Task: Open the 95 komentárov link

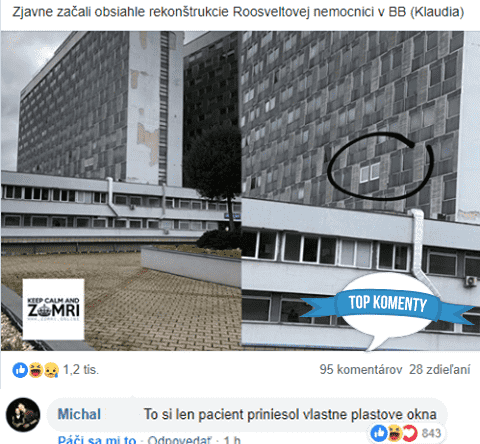Action: coord(361,369)
